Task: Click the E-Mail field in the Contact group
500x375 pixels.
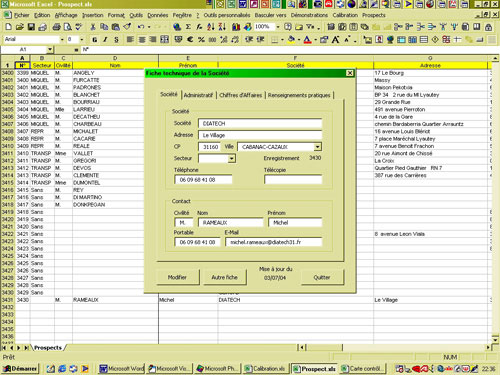Action: [274, 242]
